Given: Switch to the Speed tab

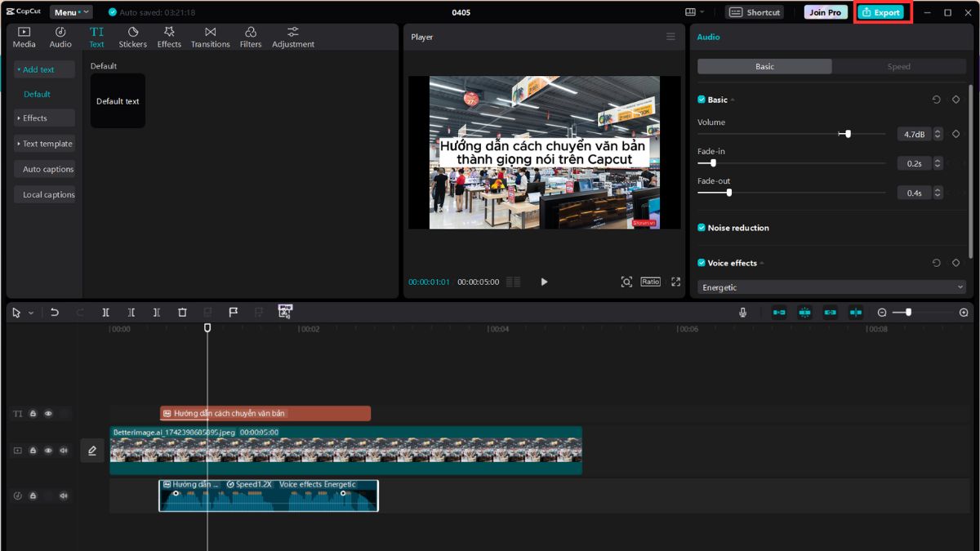Looking at the screenshot, I should 898,67.
